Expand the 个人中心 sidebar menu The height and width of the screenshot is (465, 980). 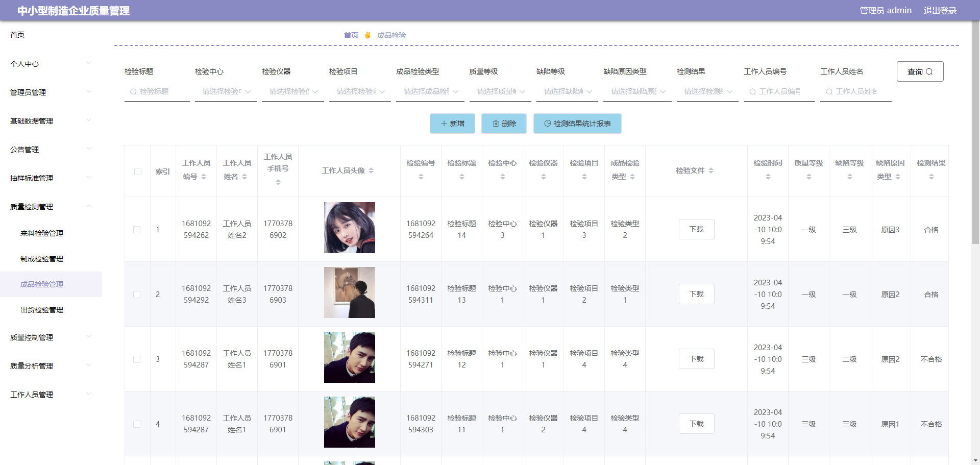click(x=51, y=64)
